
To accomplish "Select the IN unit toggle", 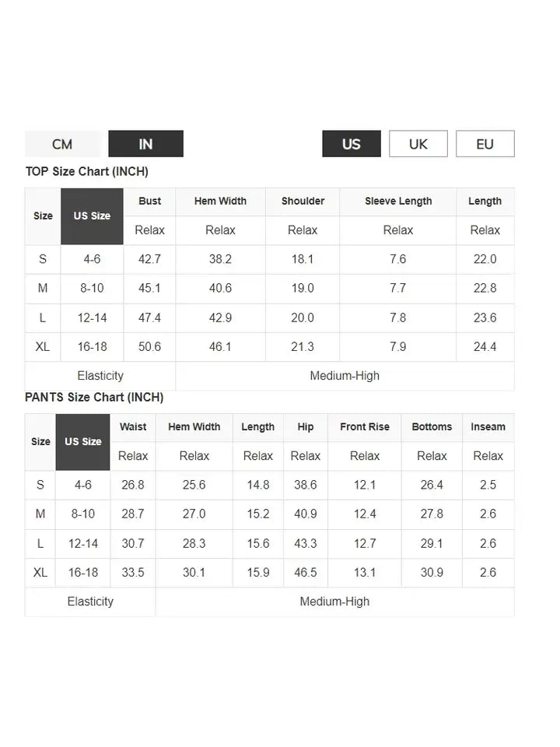I will coord(145,144).
